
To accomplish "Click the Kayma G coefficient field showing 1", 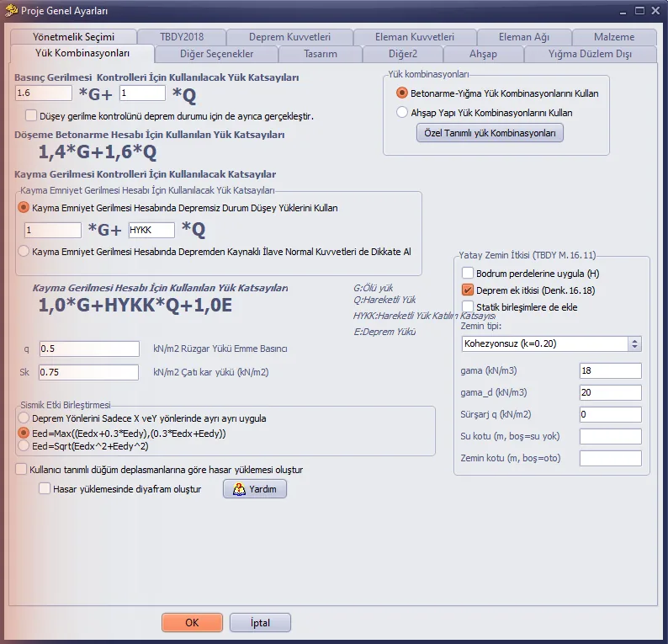I will tap(53, 230).
